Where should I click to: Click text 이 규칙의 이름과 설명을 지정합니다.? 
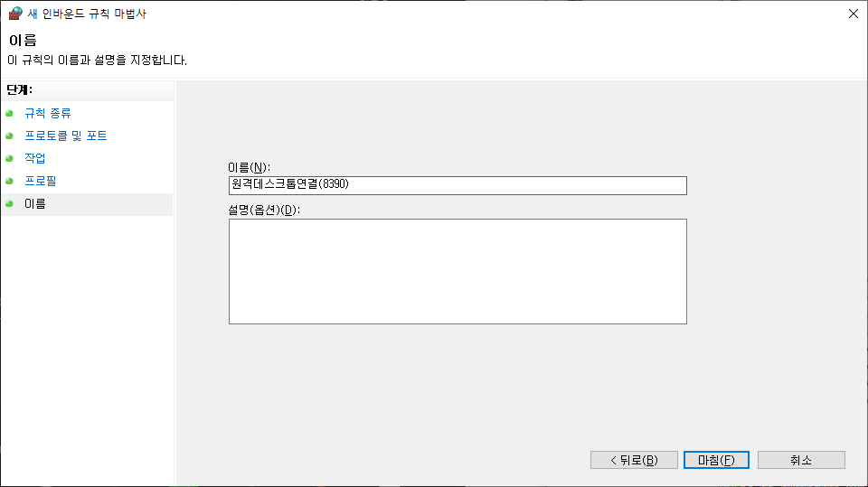pos(97,61)
